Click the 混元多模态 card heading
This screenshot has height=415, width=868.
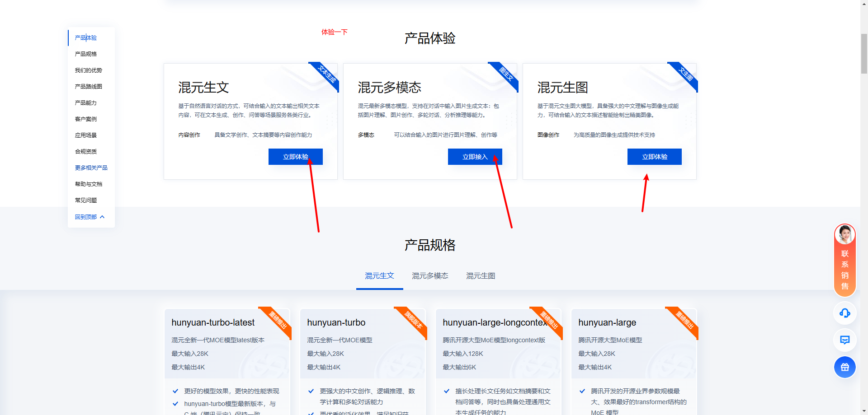pyautogui.click(x=390, y=87)
